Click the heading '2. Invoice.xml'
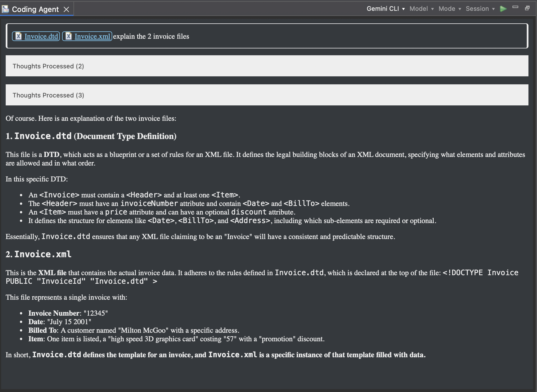The height and width of the screenshot is (392, 537). [38, 254]
